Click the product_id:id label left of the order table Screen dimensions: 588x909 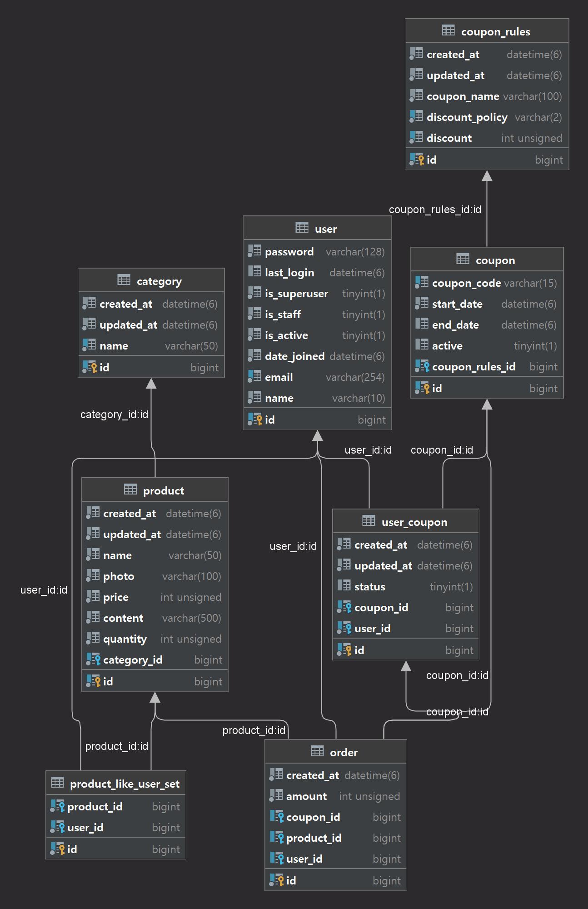tap(254, 730)
